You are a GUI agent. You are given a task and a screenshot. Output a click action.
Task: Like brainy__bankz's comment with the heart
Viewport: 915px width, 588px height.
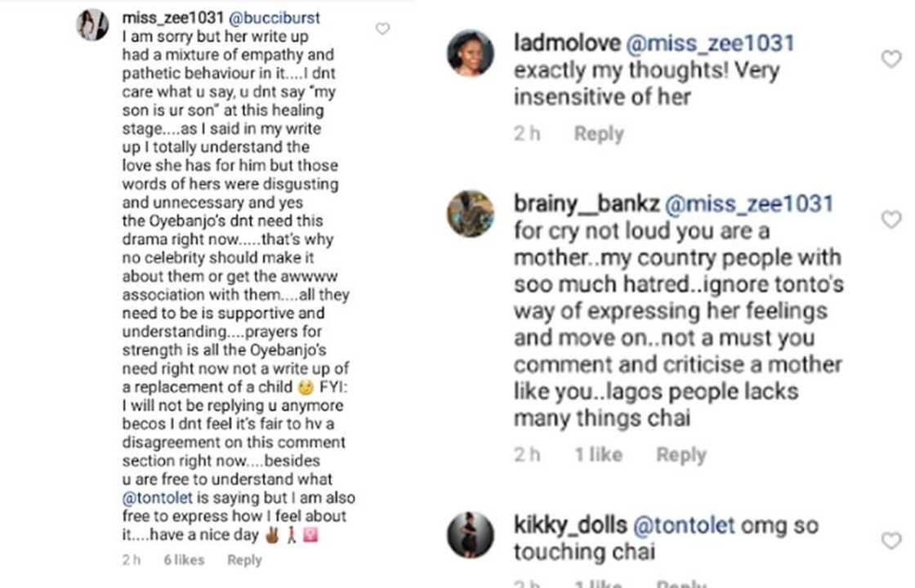pyautogui.click(x=890, y=219)
